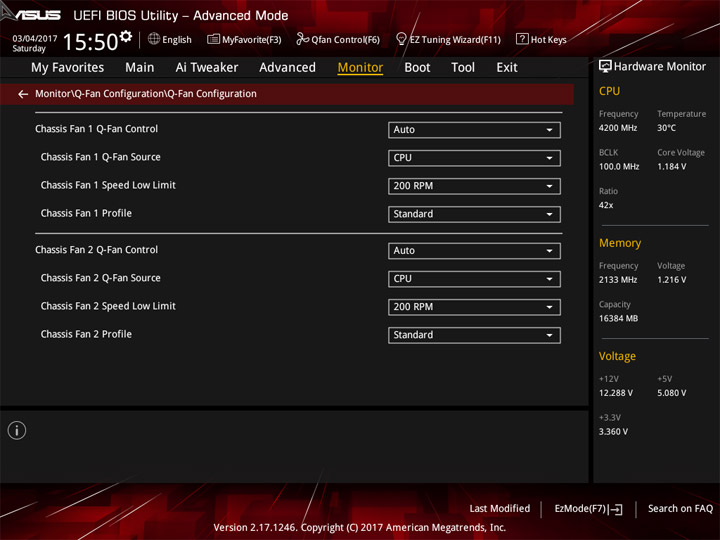Switch to the Ai Tweaker tab
This screenshot has width=720, height=540.
[207, 68]
